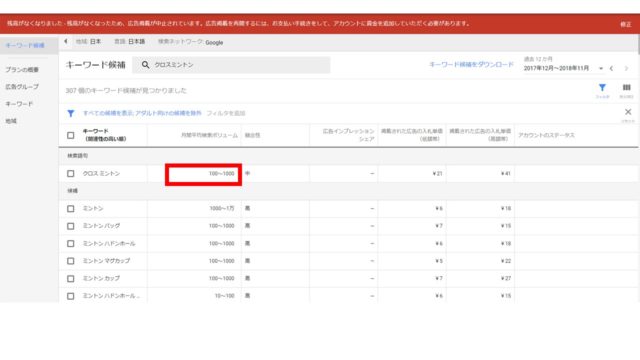Go to the next date range

627,69
